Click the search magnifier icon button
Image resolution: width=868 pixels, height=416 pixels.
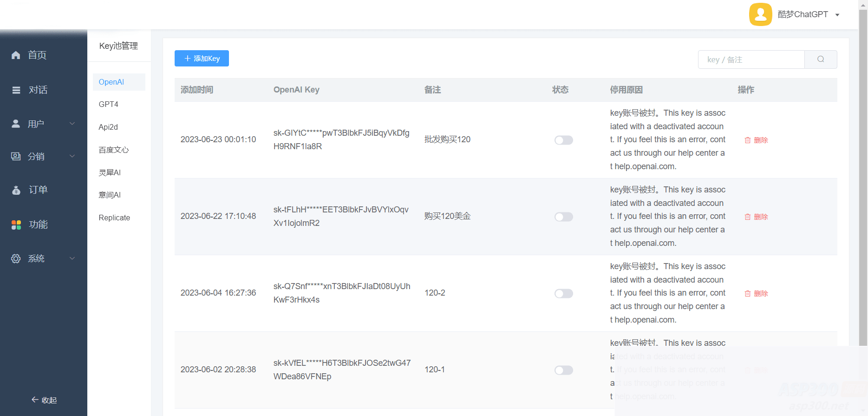click(821, 59)
